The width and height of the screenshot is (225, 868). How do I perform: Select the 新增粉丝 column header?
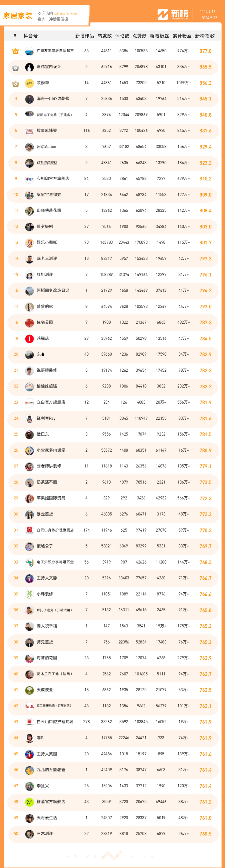159,36
